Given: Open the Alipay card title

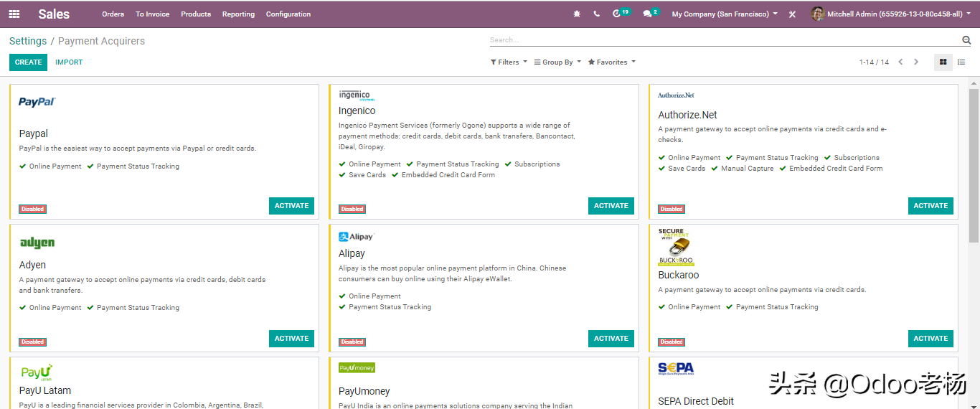Looking at the screenshot, I should tap(352, 253).
